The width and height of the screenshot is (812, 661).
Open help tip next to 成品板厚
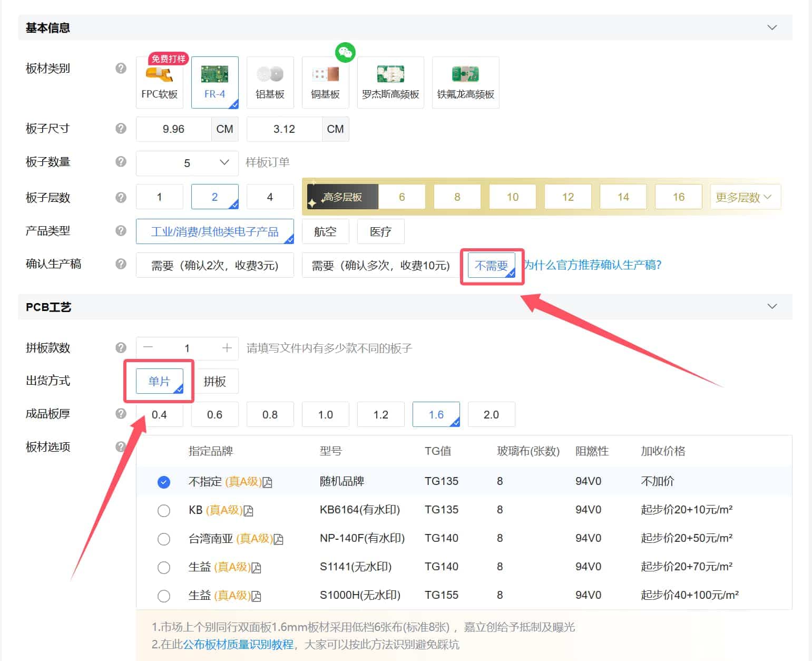click(x=121, y=414)
